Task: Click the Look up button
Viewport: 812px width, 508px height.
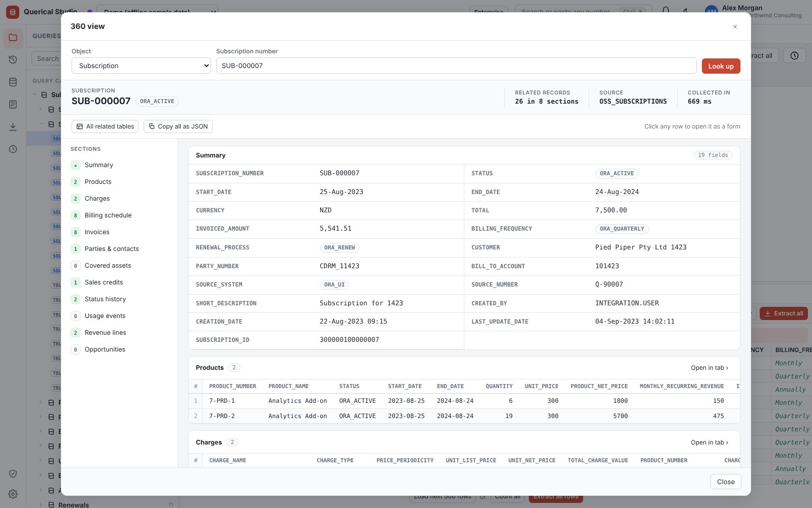Action: click(721, 66)
